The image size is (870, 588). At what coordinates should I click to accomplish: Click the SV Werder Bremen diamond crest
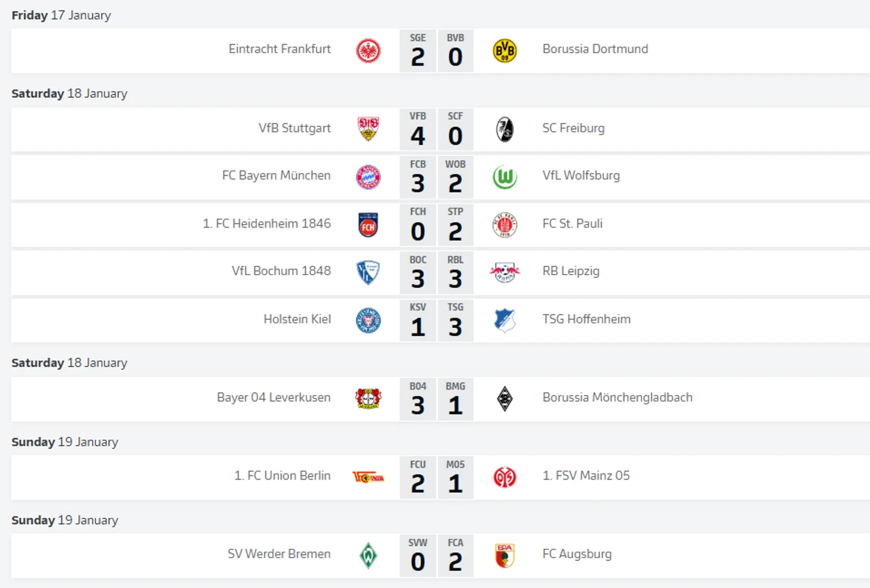(368, 555)
